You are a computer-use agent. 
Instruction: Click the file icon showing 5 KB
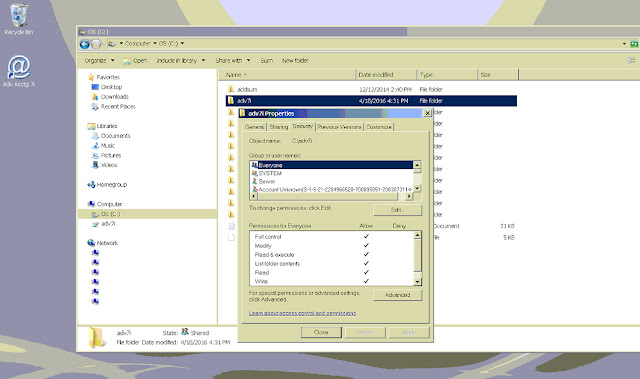(x=231, y=237)
